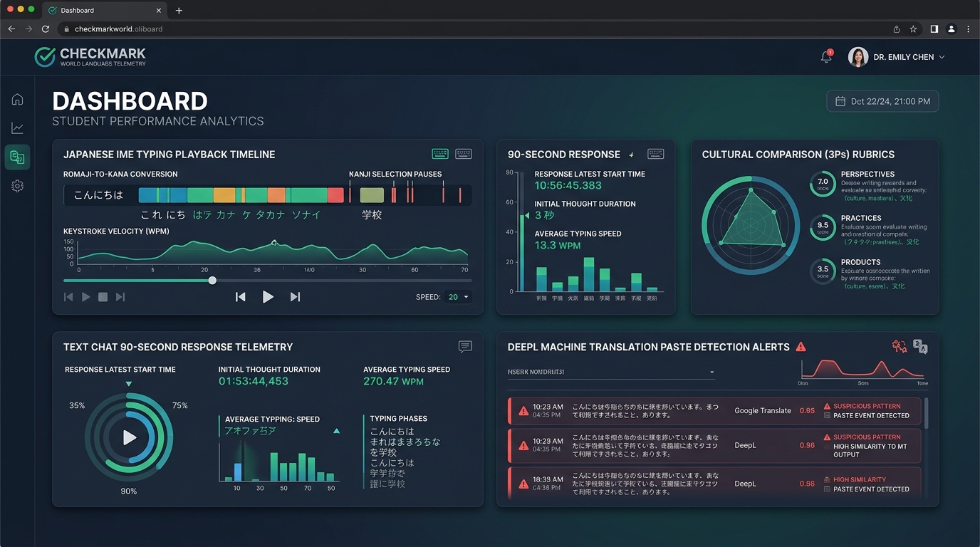Click the red spike chart in DeepL alerts panel
Viewport: 980px width, 547px height.
862,369
